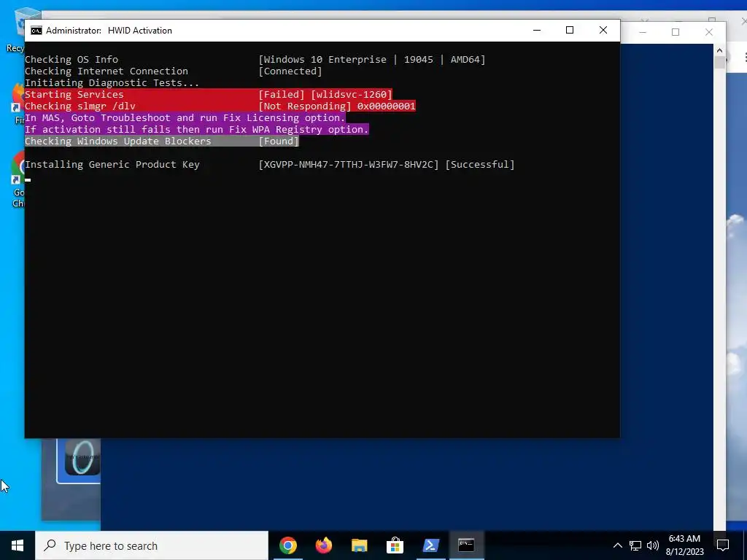The image size is (747, 560).
Task: Click '[Failed] [wlidsvc-1260]' error text
Action: pos(325,94)
